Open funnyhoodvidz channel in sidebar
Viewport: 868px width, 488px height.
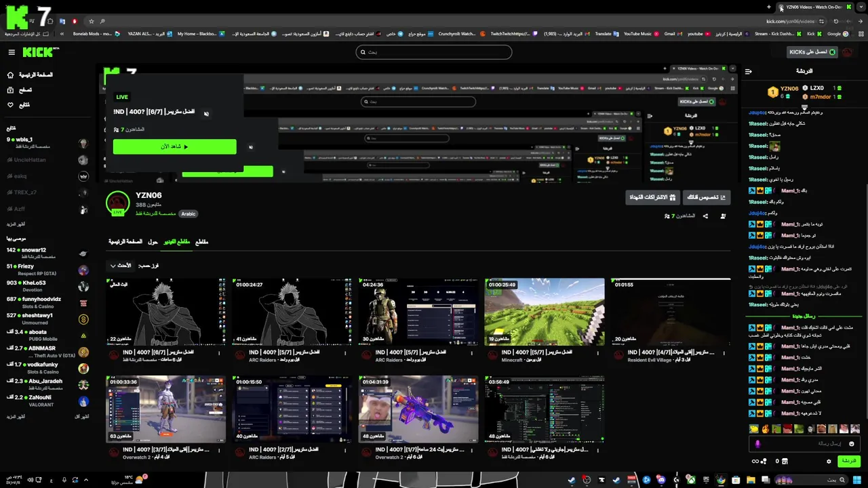[47, 302]
